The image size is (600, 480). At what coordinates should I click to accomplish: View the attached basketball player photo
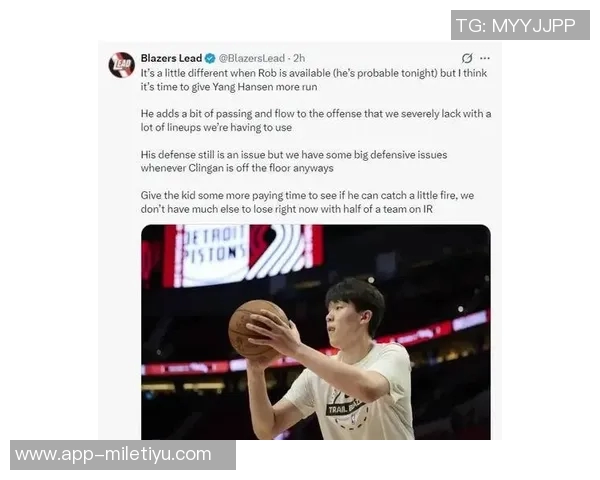click(x=316, y=332)
